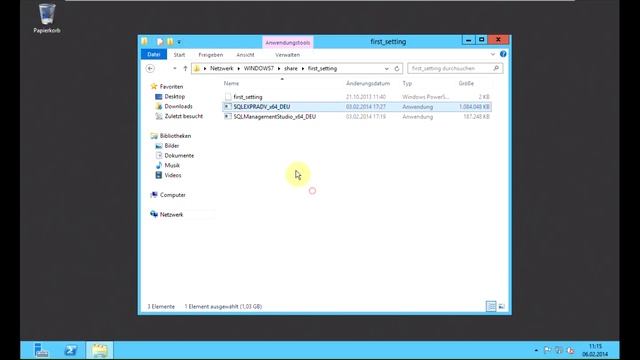640x360 pixels.
Task: Open Zuletzt besucht in navigation pane
Action: tap(184, 116)
